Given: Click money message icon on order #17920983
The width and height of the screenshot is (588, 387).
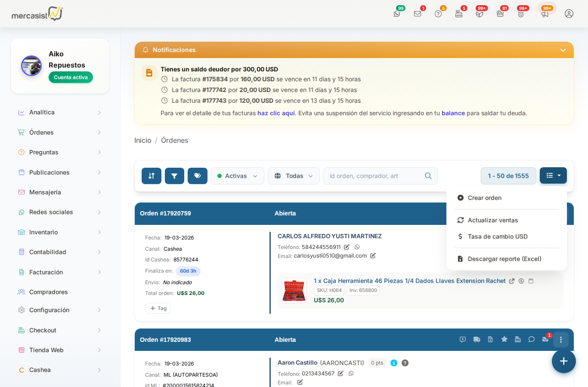Looking at the screenshot, I should point(463,339).
